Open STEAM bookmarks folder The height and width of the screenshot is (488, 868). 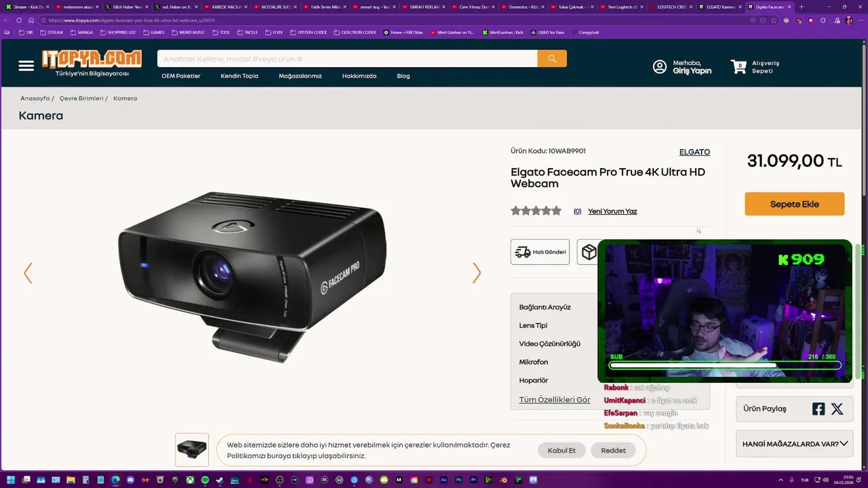tap(52, 32)
